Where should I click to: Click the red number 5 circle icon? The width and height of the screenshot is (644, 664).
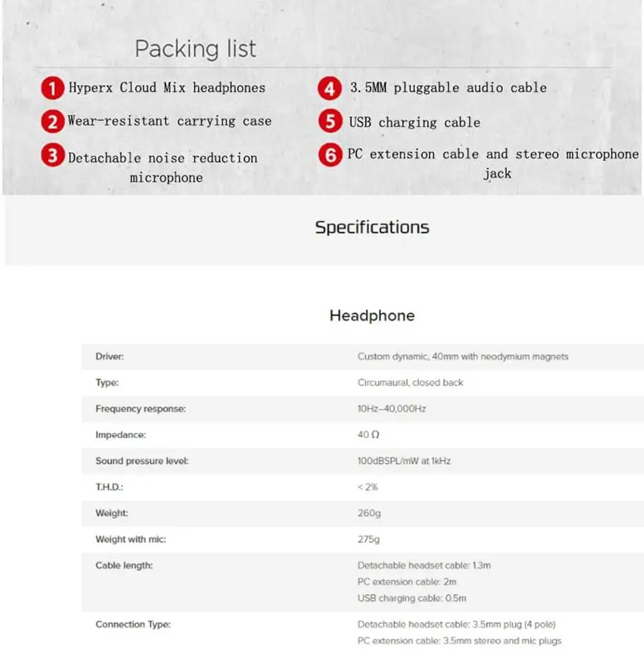(x=330, y=121)
